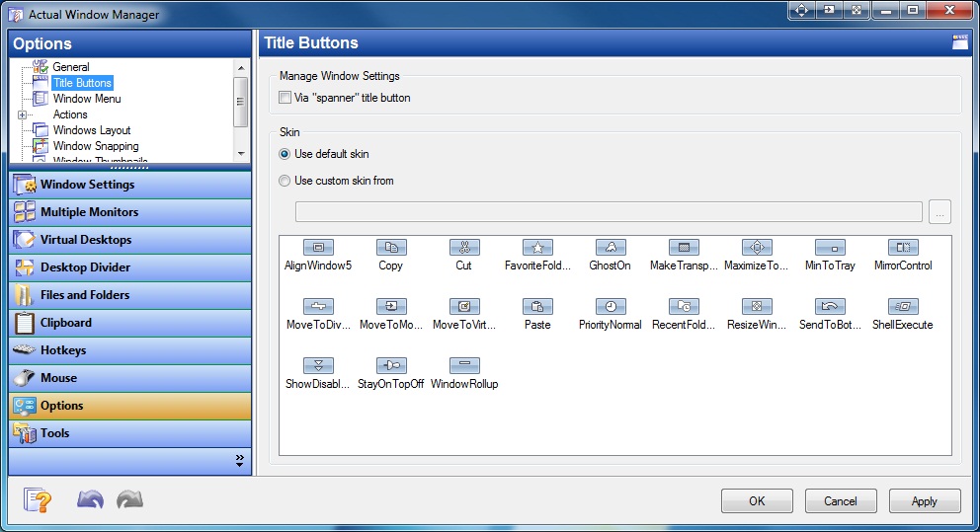Open the Mouse section
The width and height of the screenshot is (980, 532).
point(130,378)
